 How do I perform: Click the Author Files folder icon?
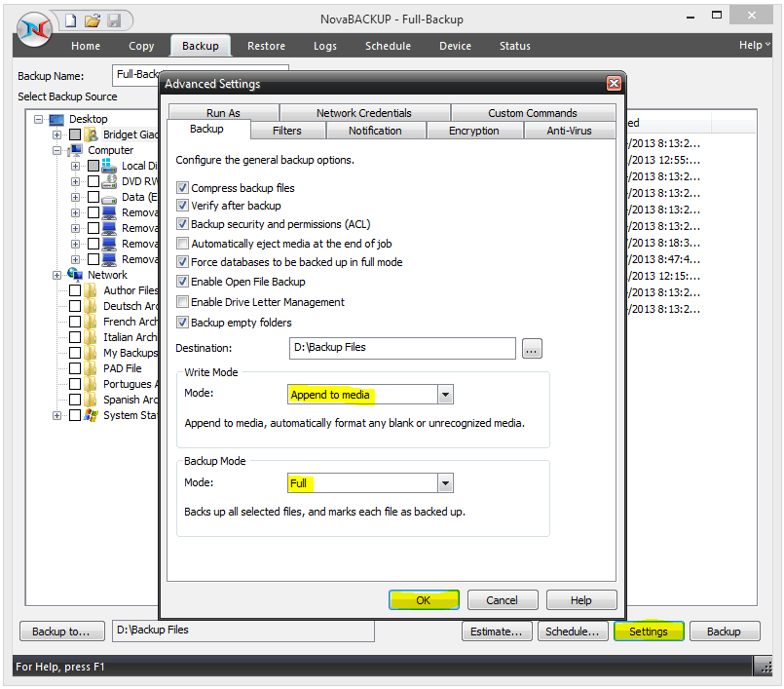(x=91, y=290)
